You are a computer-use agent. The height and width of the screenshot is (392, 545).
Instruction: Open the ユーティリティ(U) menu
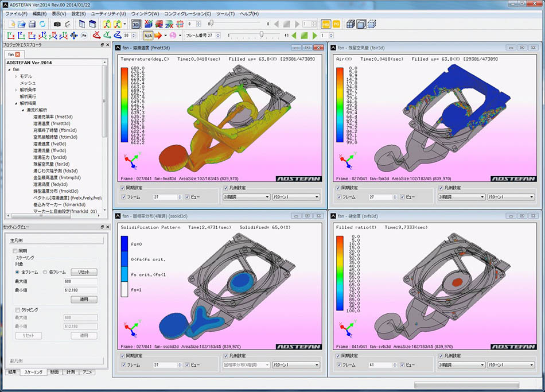pos(108,14)
